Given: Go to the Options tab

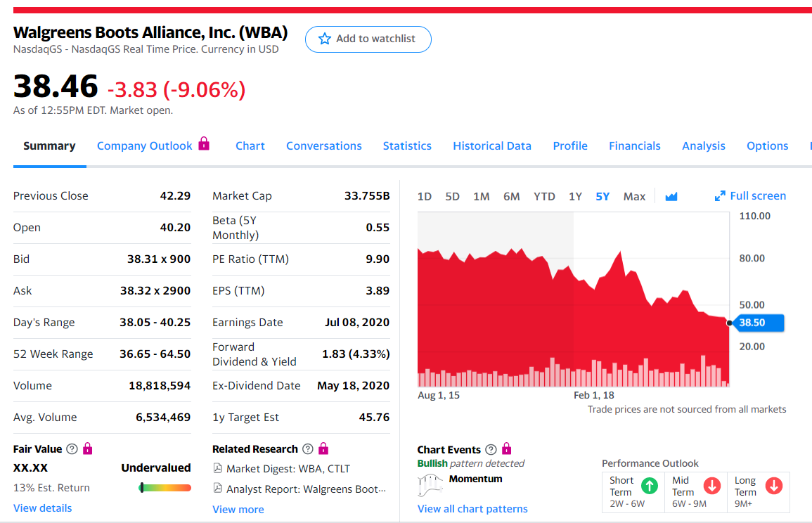Looking at the screenshot, I should (x=767, y=146).
